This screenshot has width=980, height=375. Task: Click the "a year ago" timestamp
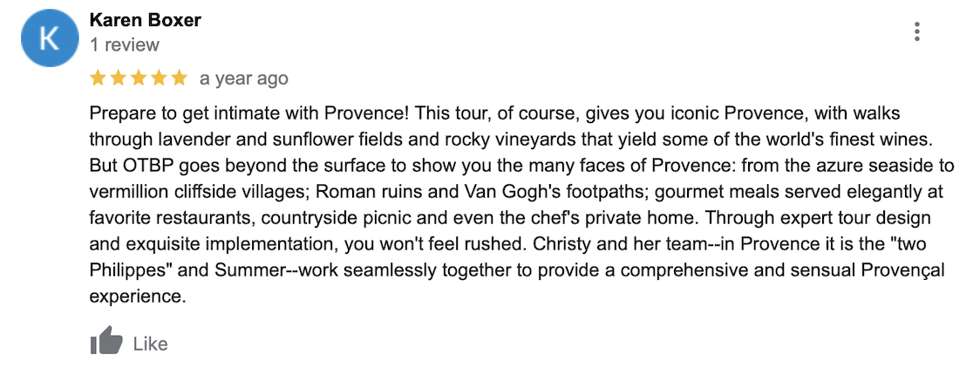[x=244, y=78]
